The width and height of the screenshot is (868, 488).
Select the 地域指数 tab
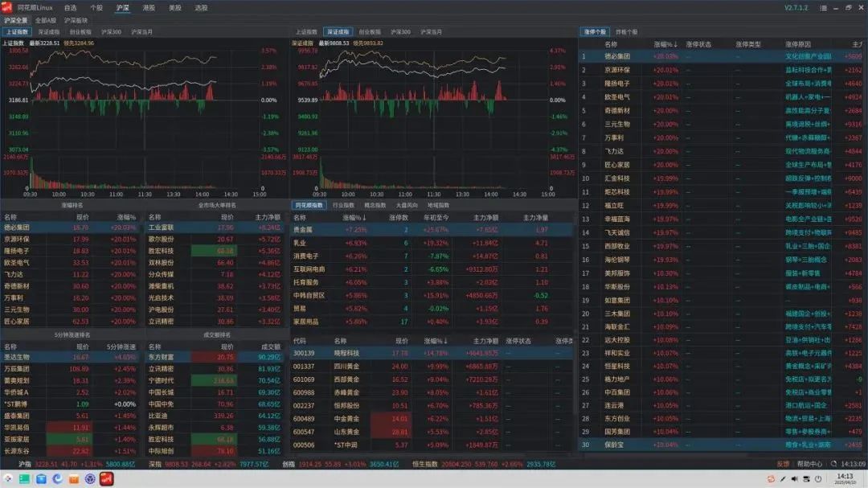click(438, 206)
